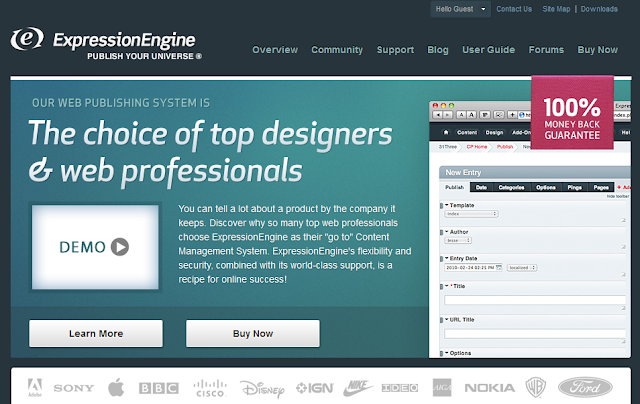The image size is (640, 404).
Task: Click the Publish breadcrumb in preview
Action: [505, 147]
